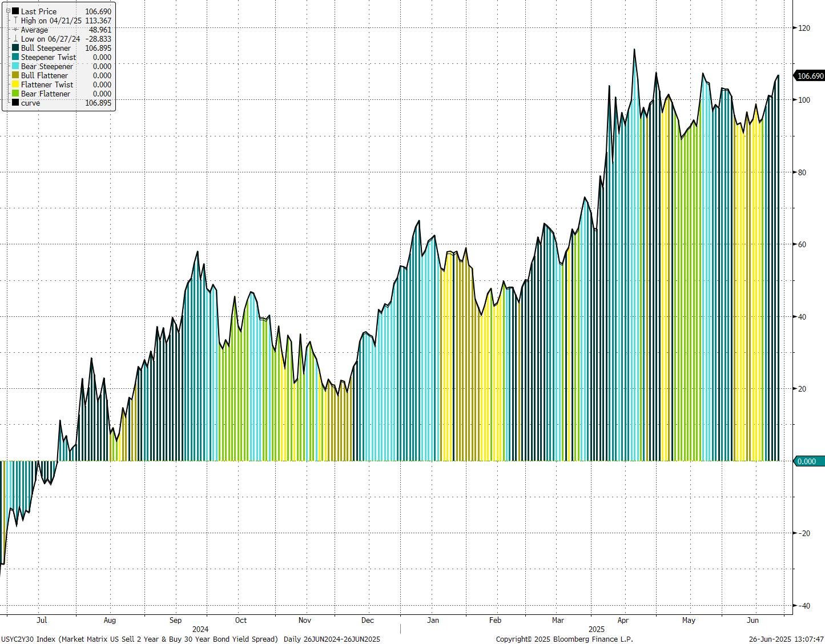Click the Steepener Twist teal swatch
Image resolution: width=825 pixels, height=644 pixels.
(x=15, y=57)
